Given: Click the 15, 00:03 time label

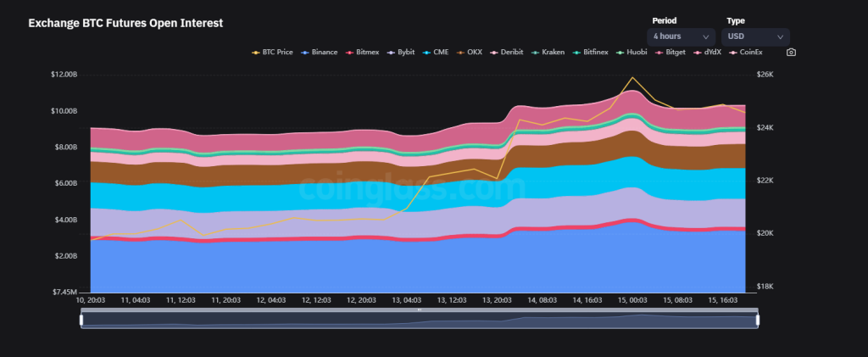Looking at the screenshot, I should [x=632, y=300].
